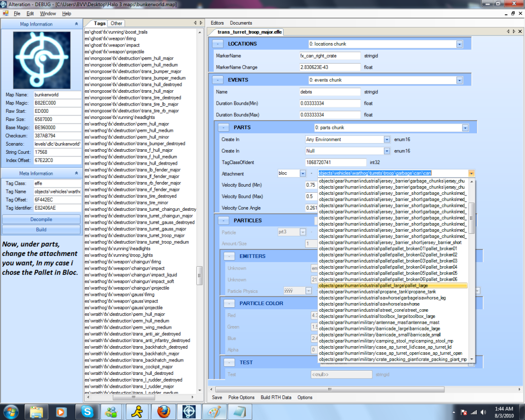The width and height of the screenshot is (525, 420).
Task: Open the events chunk dropdown
Action: pos(459,81)
